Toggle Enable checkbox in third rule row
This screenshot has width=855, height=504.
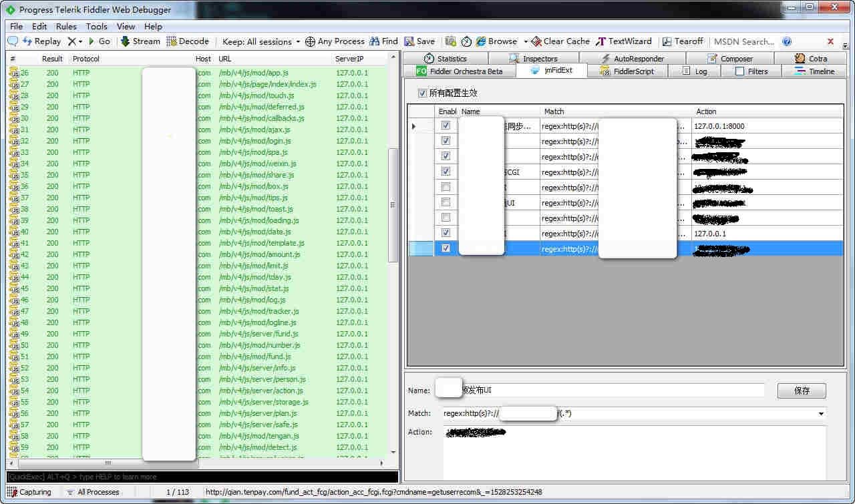446,156
